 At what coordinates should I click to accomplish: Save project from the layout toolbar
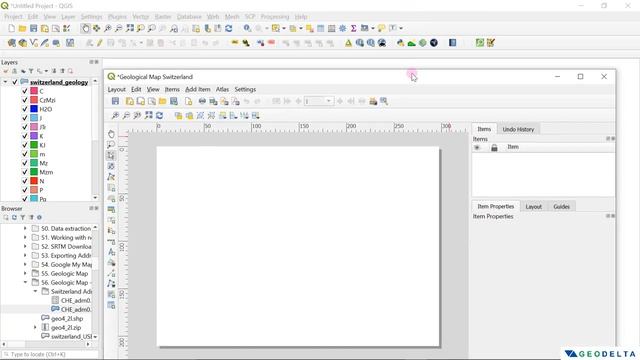(x=116, y=101)
